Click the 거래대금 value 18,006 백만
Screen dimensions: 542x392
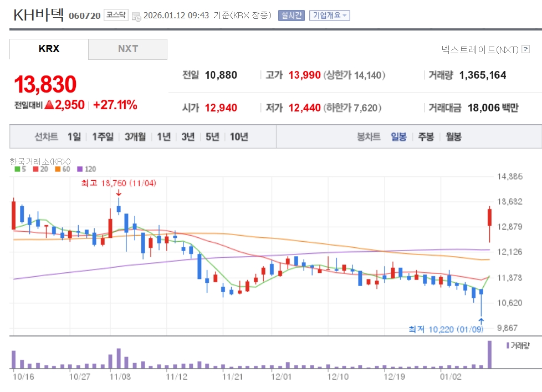(493, 108)
